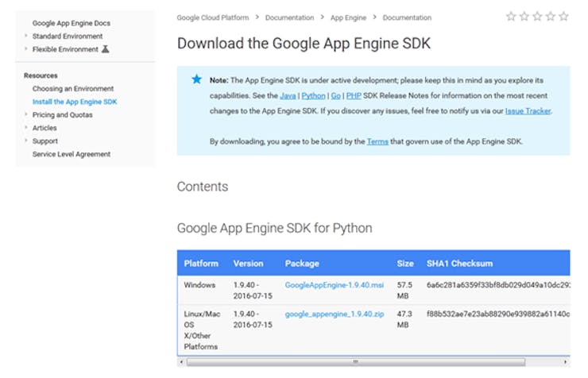Download GoogleAppEngine-1.9.40.msi package

tap(334, 284)
